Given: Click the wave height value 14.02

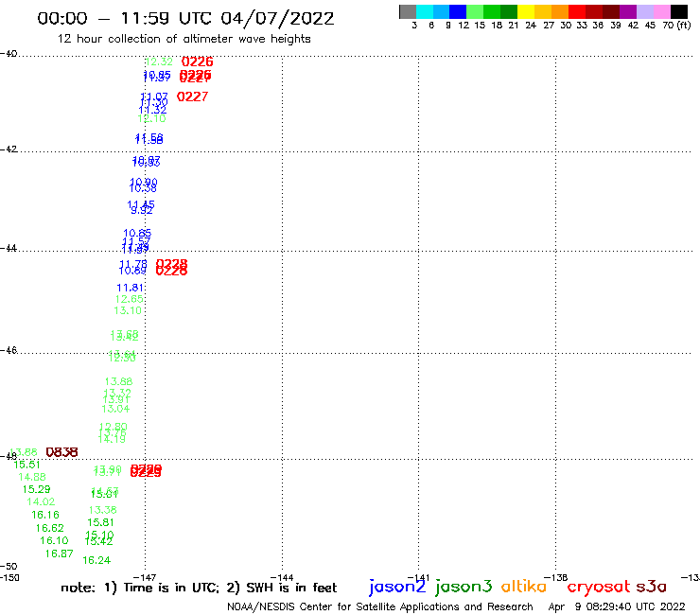Looking at the screenshot, I should click(x=41, y=501).
